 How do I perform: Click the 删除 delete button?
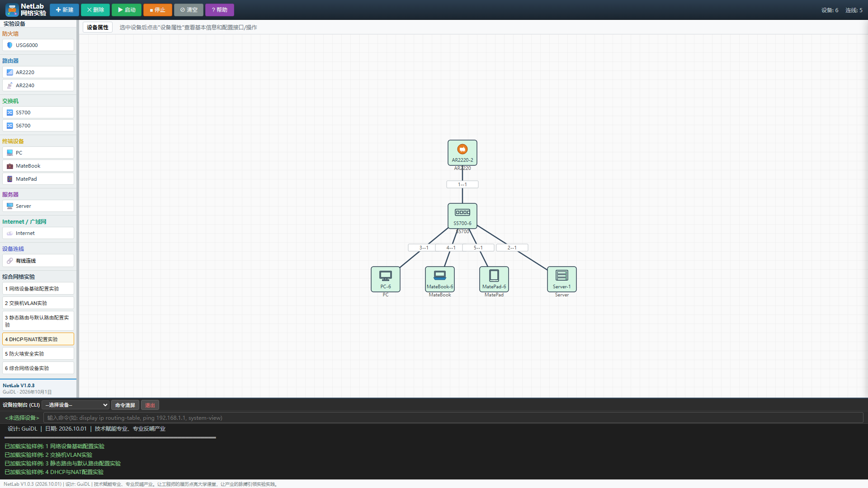tap(95, 10)
